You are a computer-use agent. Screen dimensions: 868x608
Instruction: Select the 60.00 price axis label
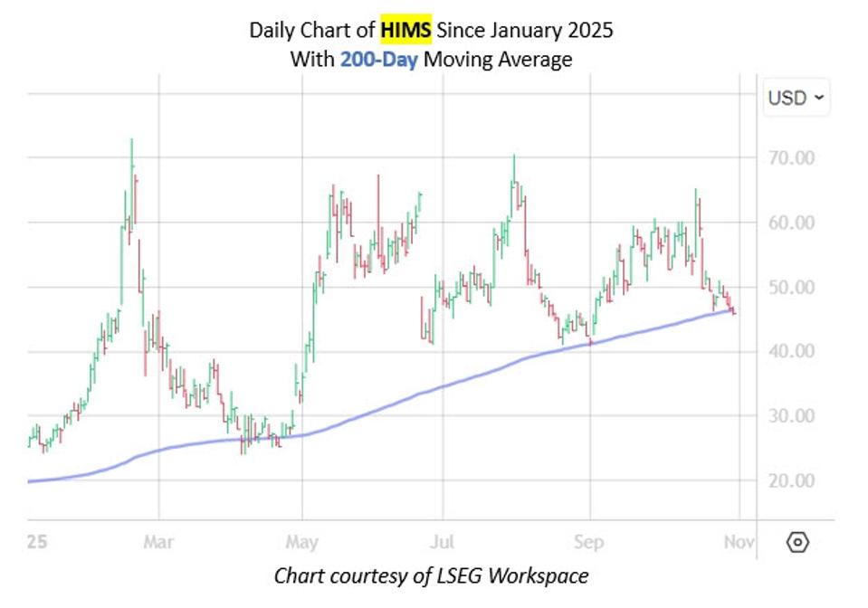tap(790, 223)
